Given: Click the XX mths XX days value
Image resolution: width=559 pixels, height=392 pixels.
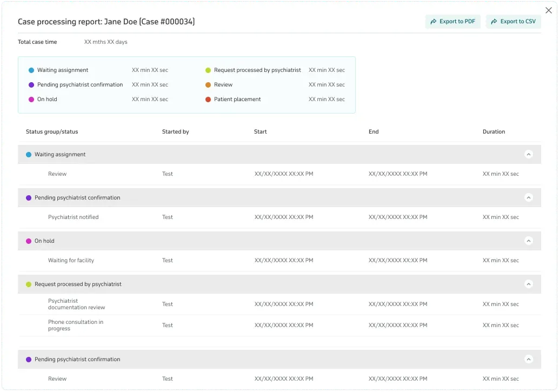Looking at the screenshot, I should (106, 42).
